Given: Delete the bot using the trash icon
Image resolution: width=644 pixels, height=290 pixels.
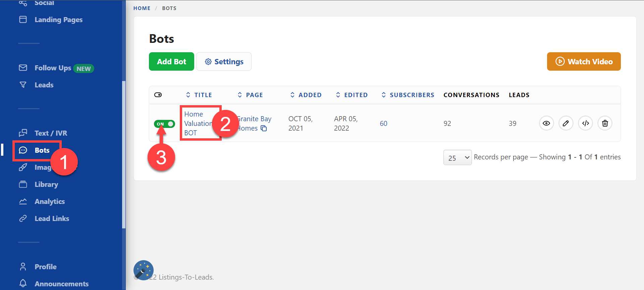Looking at the screenshot, I should pyautogui.click(x=605, y=123).
